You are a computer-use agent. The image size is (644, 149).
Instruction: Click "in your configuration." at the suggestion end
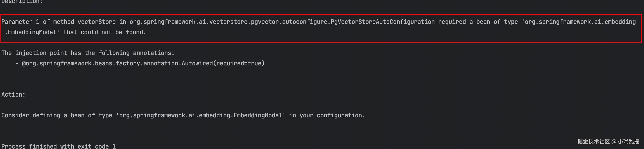(327, 115)
